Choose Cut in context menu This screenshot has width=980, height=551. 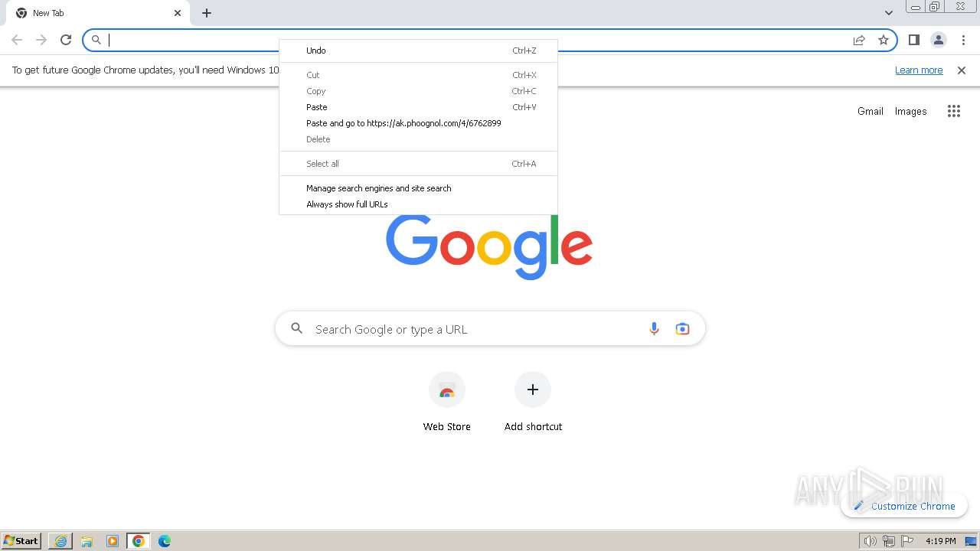(418, 75)
